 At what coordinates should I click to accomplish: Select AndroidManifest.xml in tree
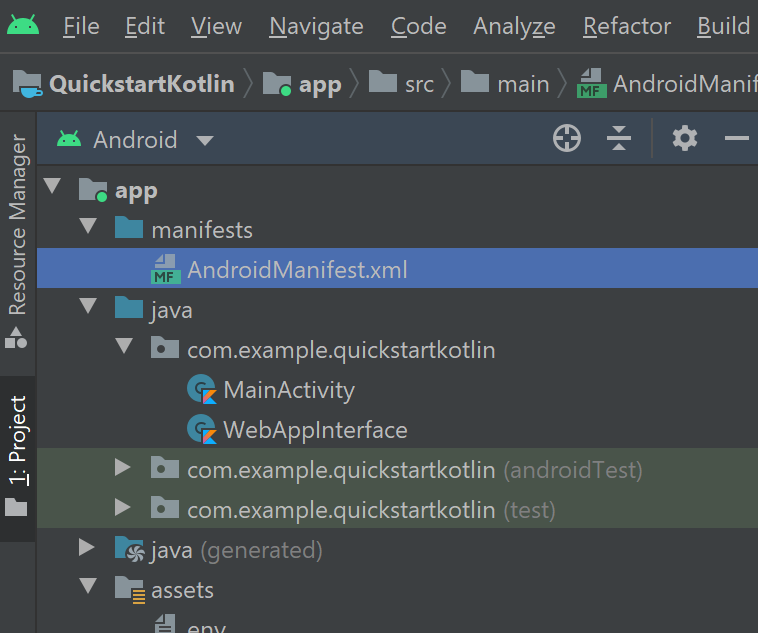[x=397, y=268]
